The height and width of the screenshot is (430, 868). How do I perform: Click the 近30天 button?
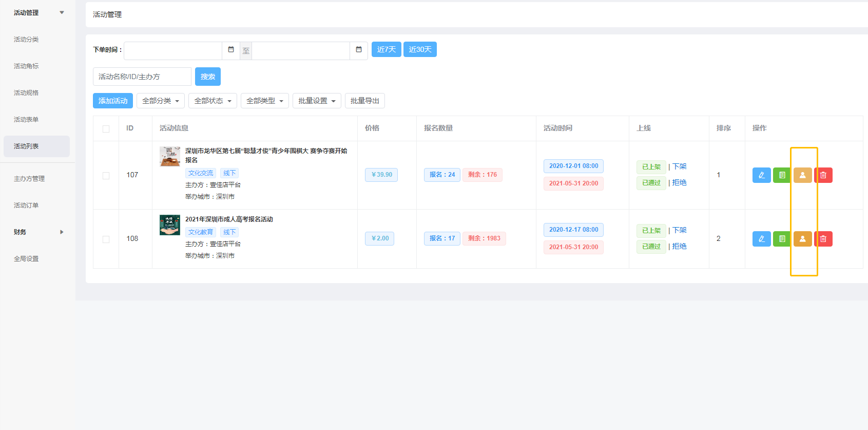coord(420,49)
